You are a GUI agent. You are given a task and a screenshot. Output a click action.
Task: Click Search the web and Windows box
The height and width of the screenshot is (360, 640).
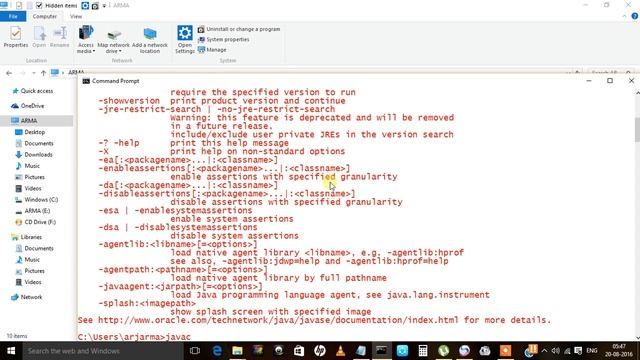pyautogui.click(x=103, y=351)
